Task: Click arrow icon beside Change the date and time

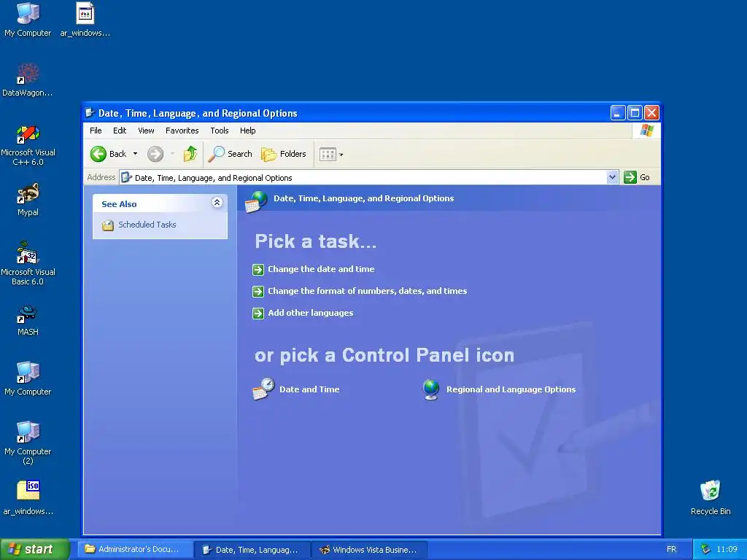Action: pyautogui.click(x=258, y=270)
